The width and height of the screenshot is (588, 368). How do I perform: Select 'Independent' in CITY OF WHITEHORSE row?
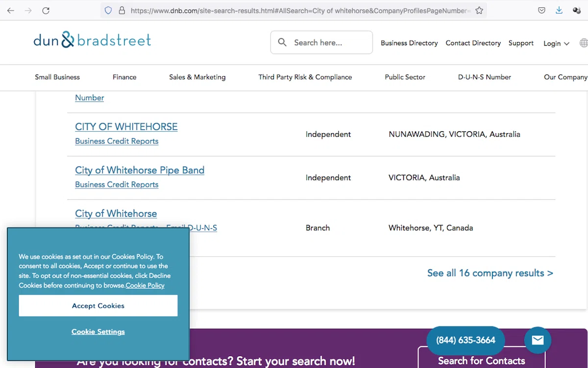coord(328,135)
